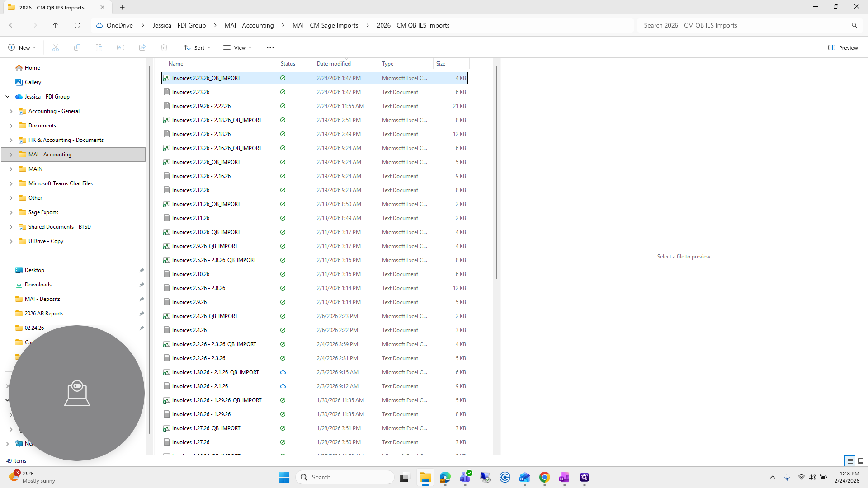Screen dimensions: 868x488
Task: Switch to details view layout icon
Action: 850,461
